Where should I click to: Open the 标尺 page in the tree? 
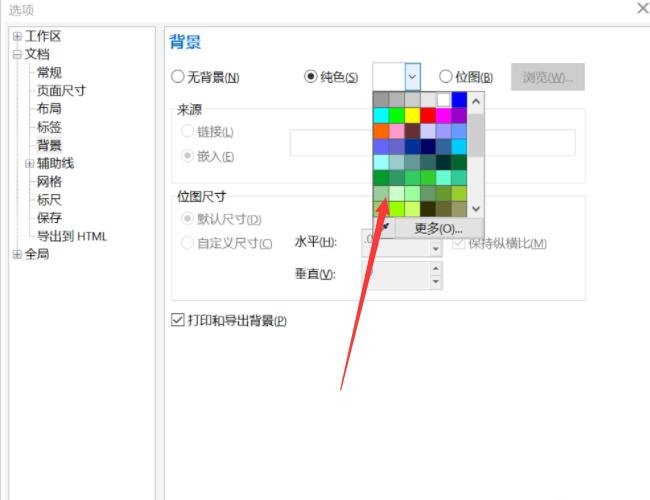[49, 200]
